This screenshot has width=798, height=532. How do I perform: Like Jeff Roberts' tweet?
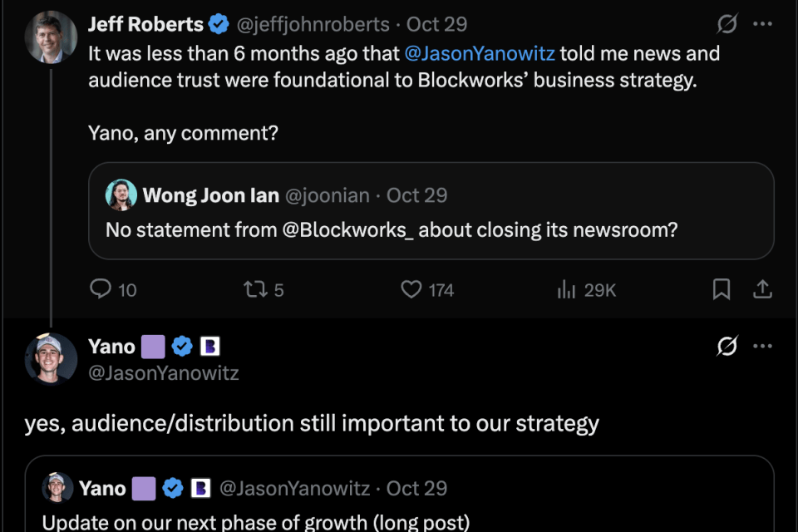pyautogui.click(x=412, y=289)
